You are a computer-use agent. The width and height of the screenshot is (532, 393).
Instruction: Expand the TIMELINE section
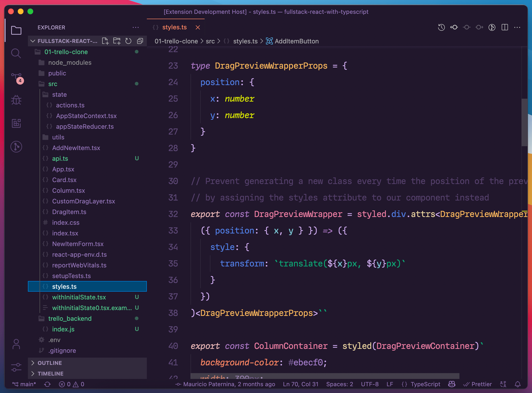[87, 374]
